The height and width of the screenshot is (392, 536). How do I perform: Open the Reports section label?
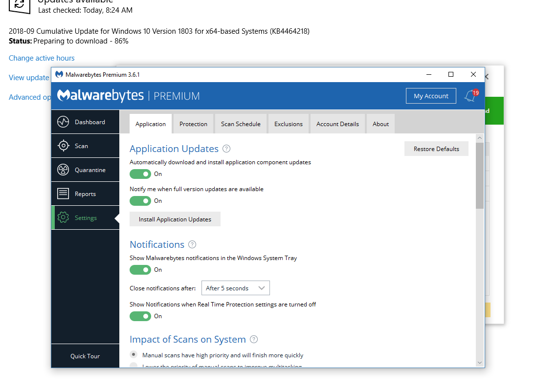point(85,194)
